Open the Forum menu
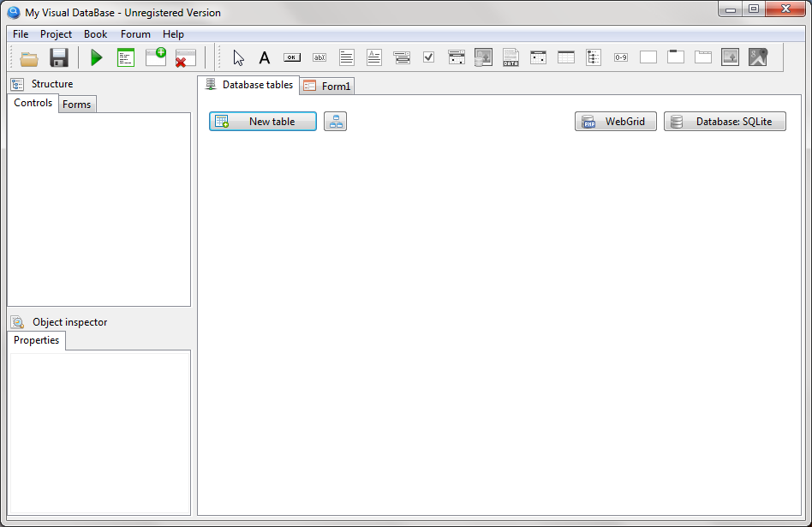Viewport: 812px width, 527px height. (135, 34)
